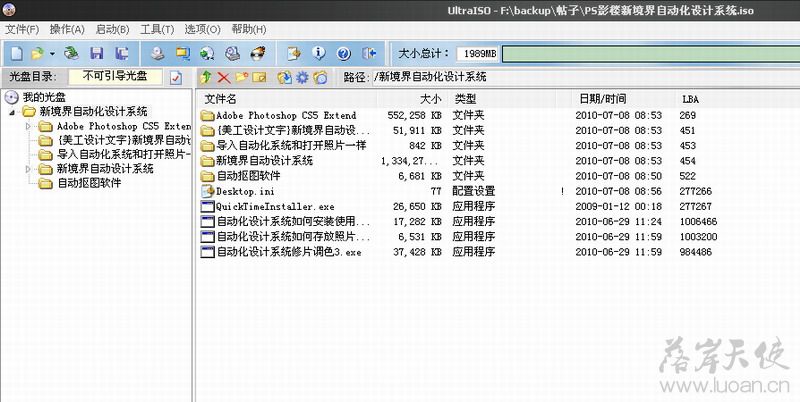Select 我的光盘 root in the tree
Screen dimensions: 800x402
coord(44,97)
